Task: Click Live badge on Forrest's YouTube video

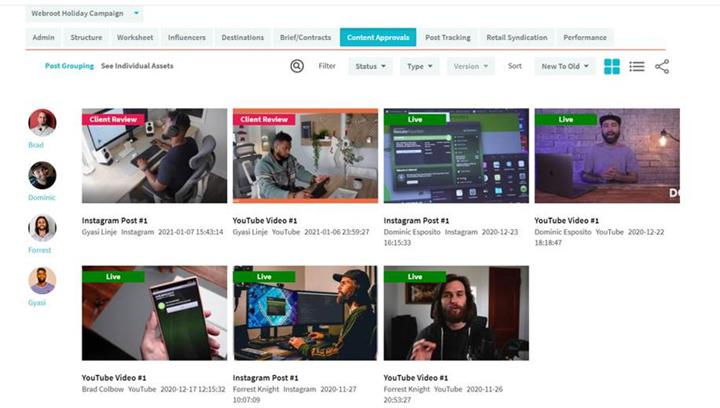Action: pos(415,277)
